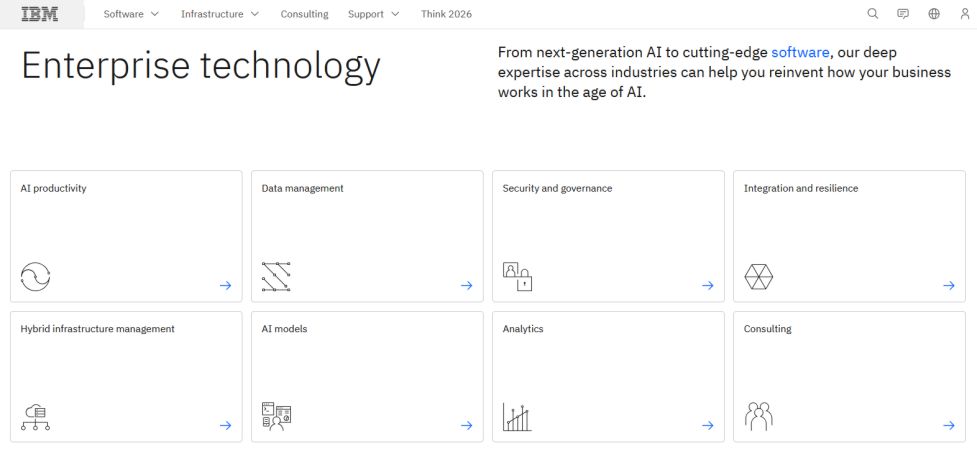Click the arrow on Analytics card
Screen dimensions: 977x451
pyautogui.click(x=708, y=425)
